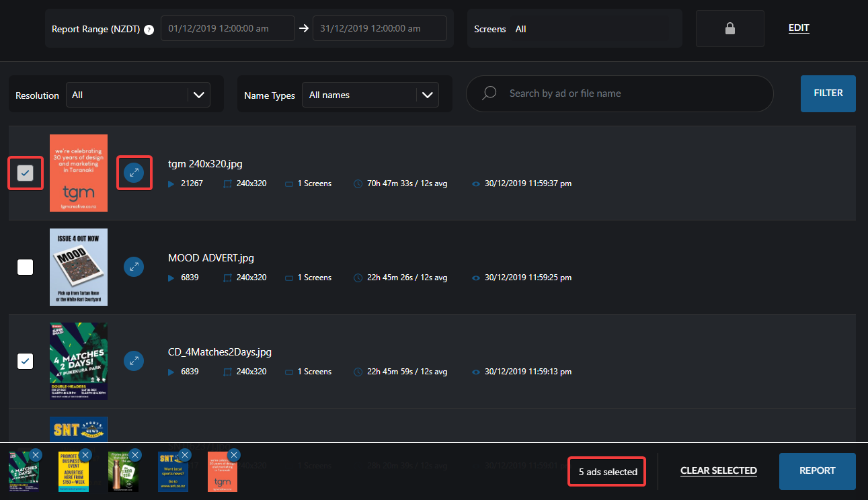Open the Resolution dropdown
The image size is (868, 500).
click(137, 95)
